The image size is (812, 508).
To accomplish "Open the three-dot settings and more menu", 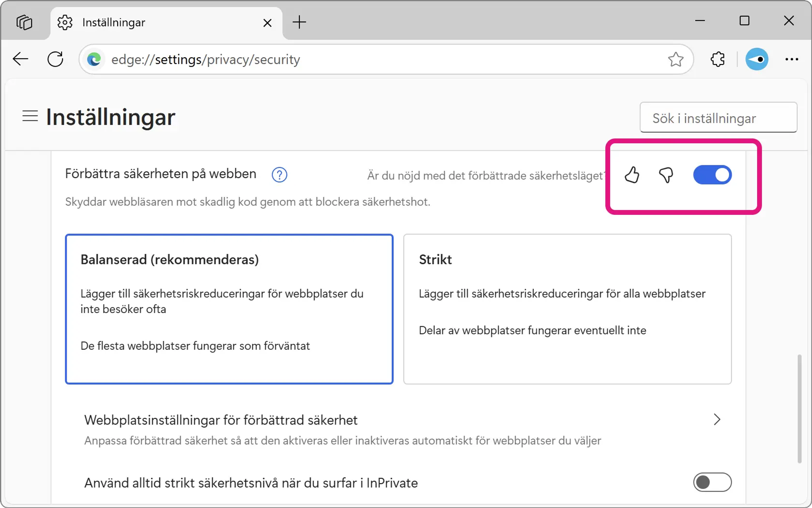I will coord(791,60).
